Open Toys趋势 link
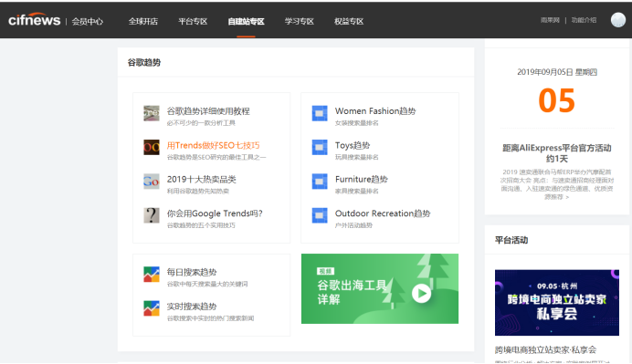Viewport: 632px width, 364px height. click(353, 145)
